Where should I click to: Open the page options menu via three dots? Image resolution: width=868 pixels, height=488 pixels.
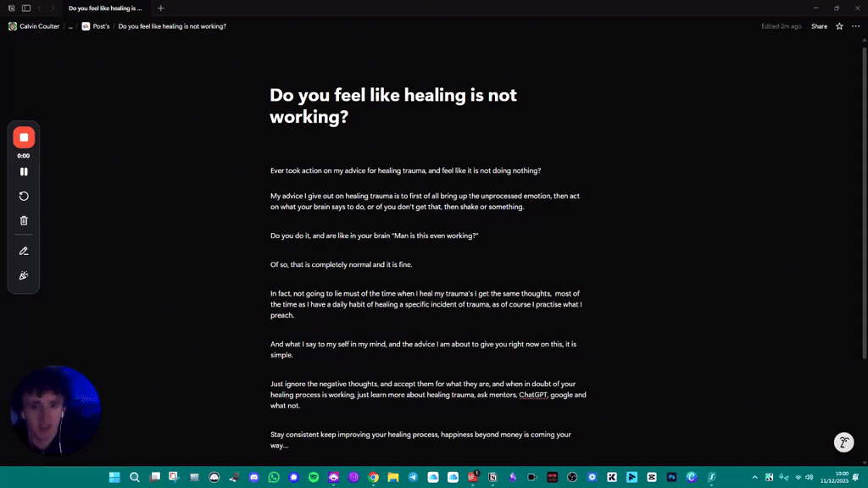click(x=857, y=26)
